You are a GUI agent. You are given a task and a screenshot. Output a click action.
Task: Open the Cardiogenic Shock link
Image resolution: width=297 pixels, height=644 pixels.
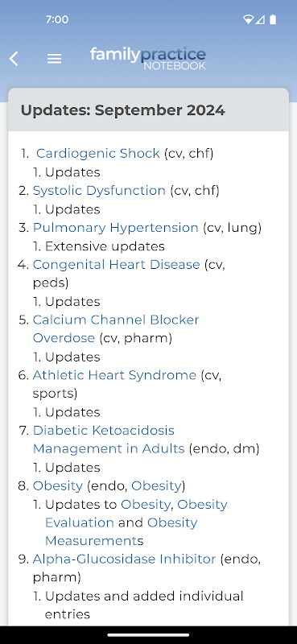tap(97, 153)
